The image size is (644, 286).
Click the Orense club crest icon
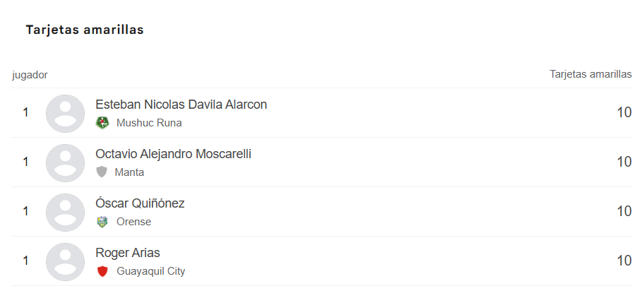102,222
